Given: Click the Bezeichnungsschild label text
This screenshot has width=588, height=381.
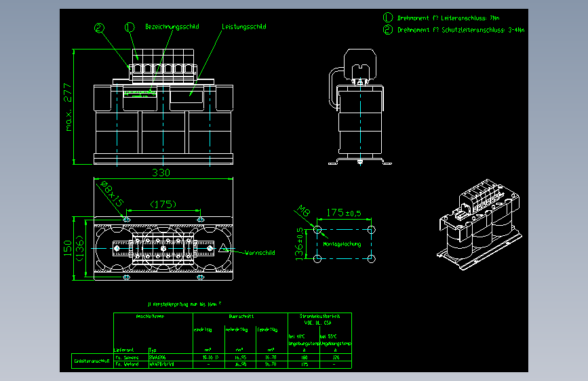Looking at the screenshot, I should (x=172, y=26).
